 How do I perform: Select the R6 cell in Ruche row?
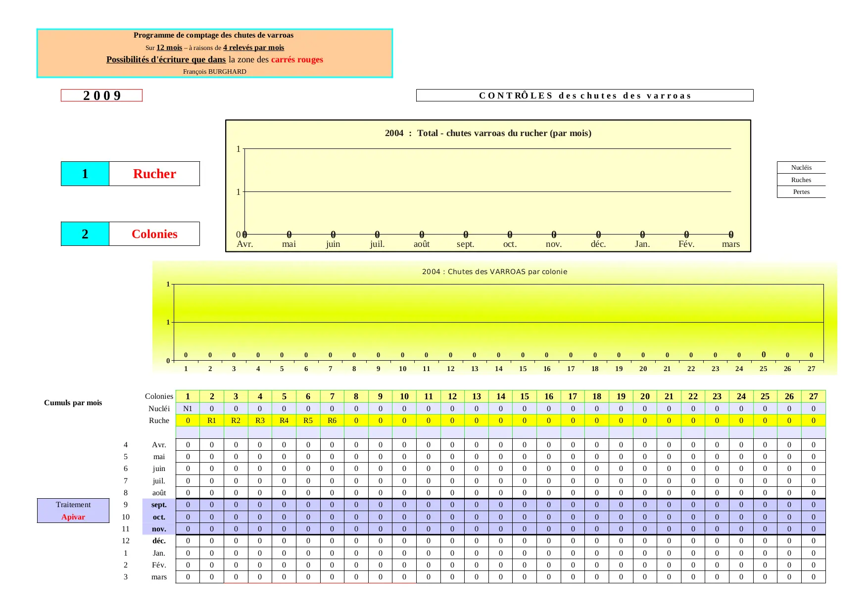[x=332, y=421]
